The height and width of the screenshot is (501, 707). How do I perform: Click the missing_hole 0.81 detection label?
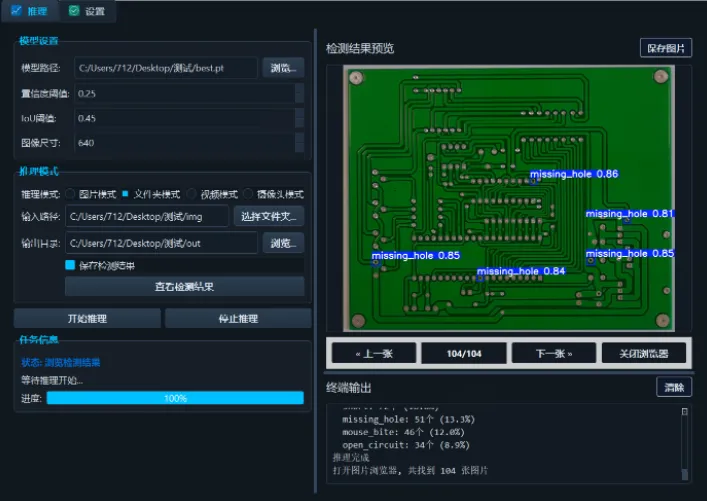(x=629, y=214)
